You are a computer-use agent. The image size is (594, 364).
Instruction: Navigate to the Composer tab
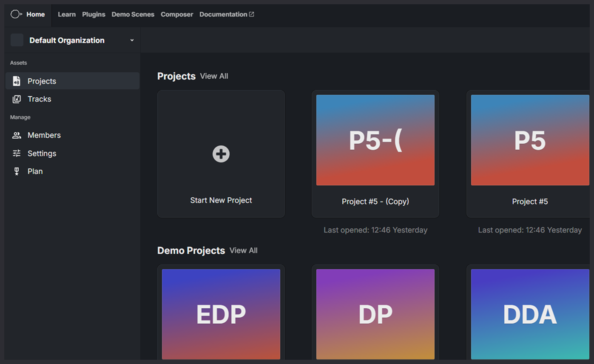[x=177, y=14]
